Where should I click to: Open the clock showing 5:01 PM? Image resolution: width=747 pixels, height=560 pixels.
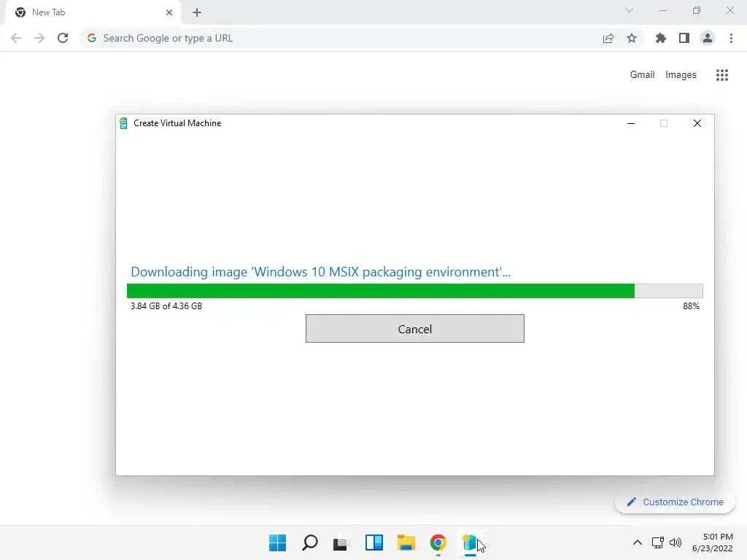(713, 542)
